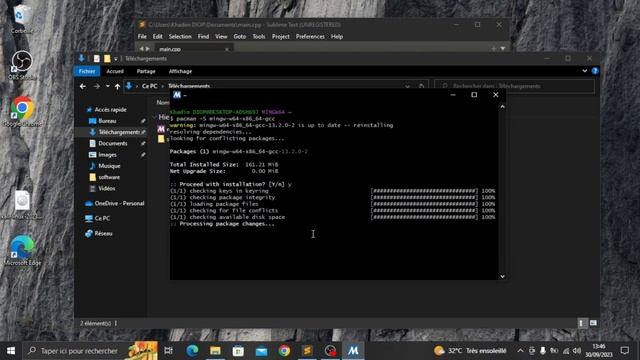
Task: Open the Fichier tab in File Explorer
Action: coord(87,71)
